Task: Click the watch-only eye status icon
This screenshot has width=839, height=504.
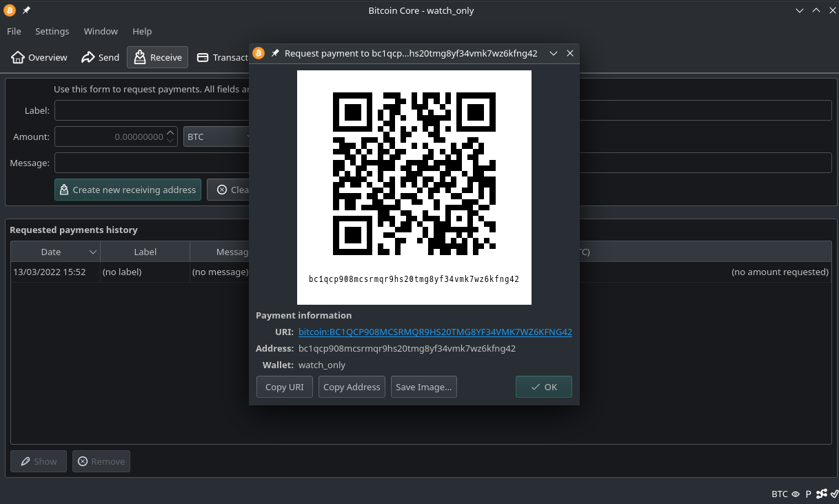Action: (x=796, y=494)
